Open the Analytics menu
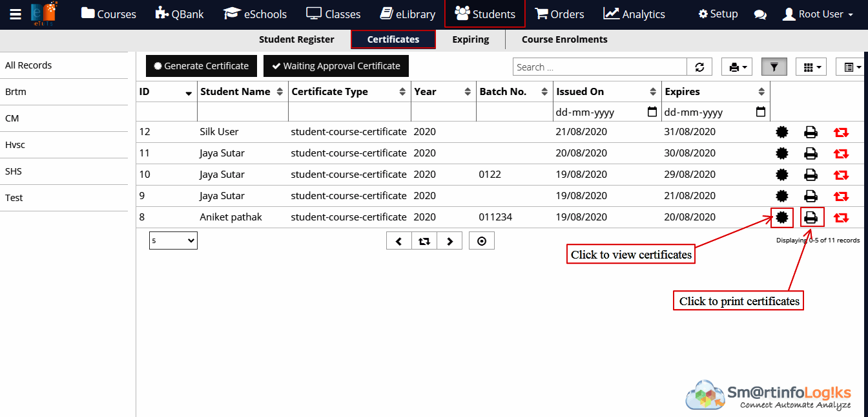Image resolution: width=868 pixels, height=417 pixels. tap(634, 14)
